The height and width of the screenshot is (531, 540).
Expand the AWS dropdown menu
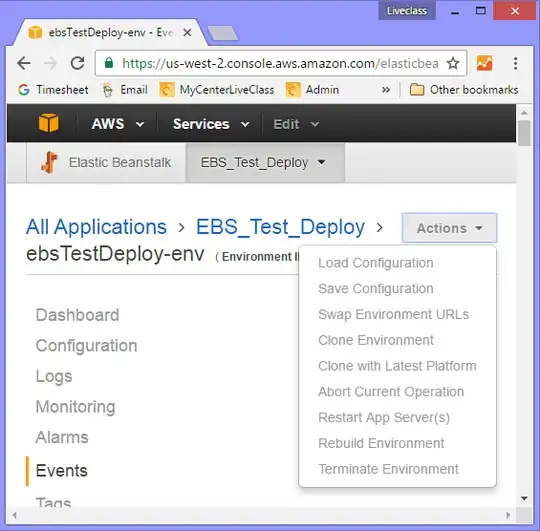(x=118, y=124)
